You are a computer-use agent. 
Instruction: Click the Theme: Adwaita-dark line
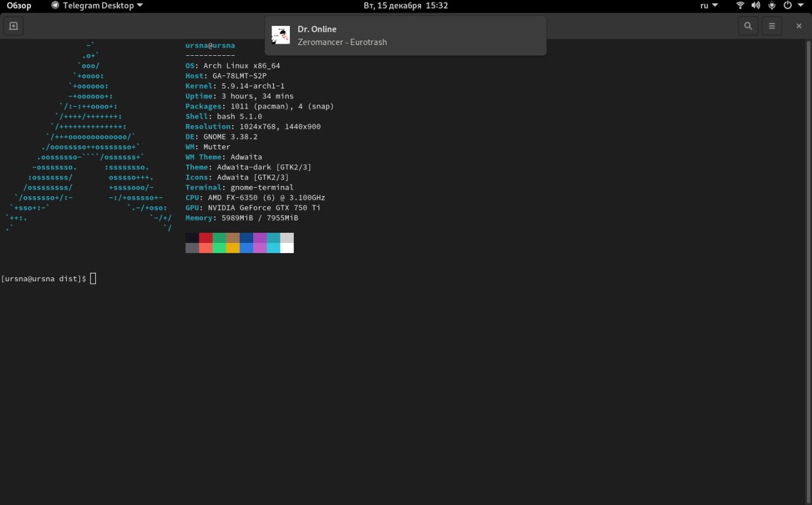pos(249,167)
